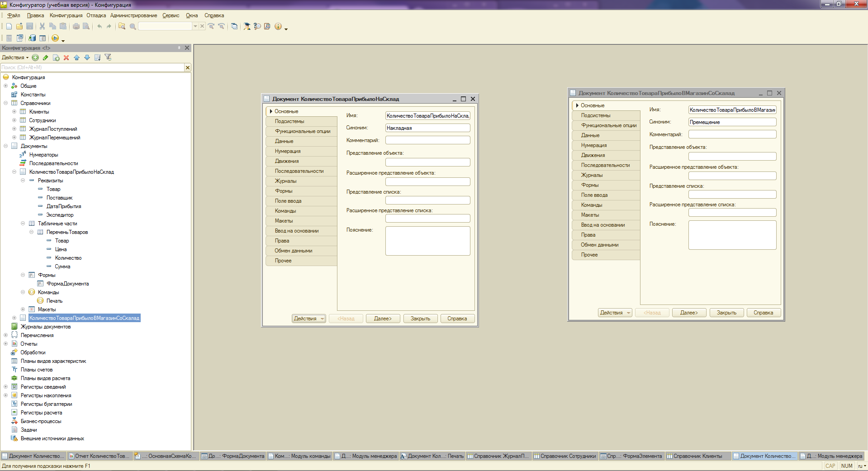
Task: Click the Print toolbar icon
Action: 76,26
